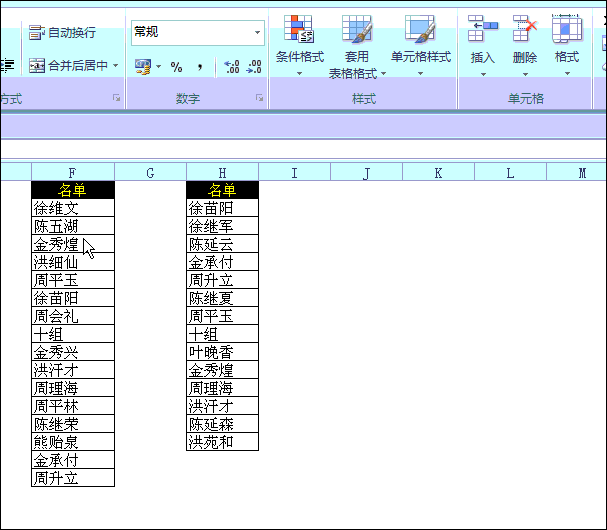
Task: Open the Alignment group dialog launcher
Action: (x=116, y=98)
